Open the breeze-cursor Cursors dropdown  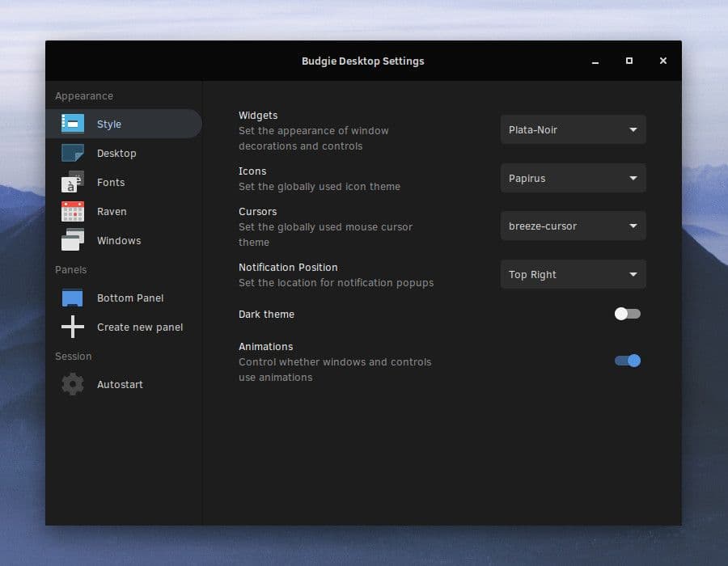click(573, 226)
